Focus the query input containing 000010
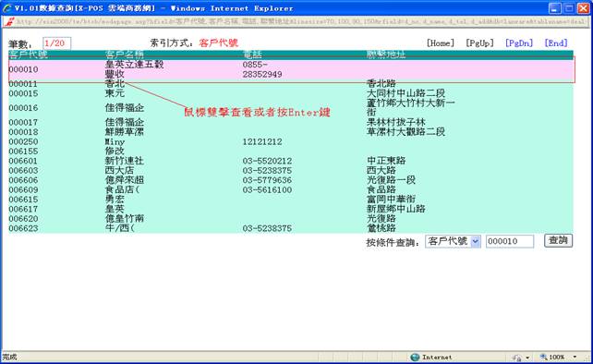This screenshot has width=593, height=364. 510,241
